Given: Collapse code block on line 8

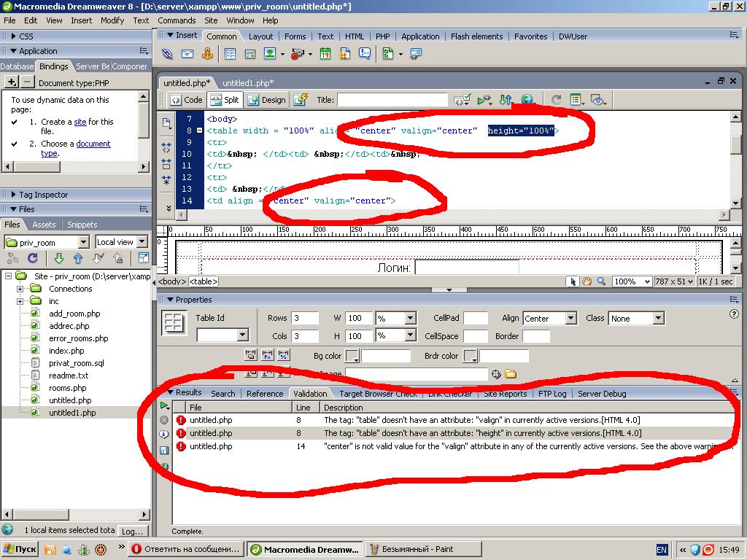Looking at the screenshot, I should 200,130.
